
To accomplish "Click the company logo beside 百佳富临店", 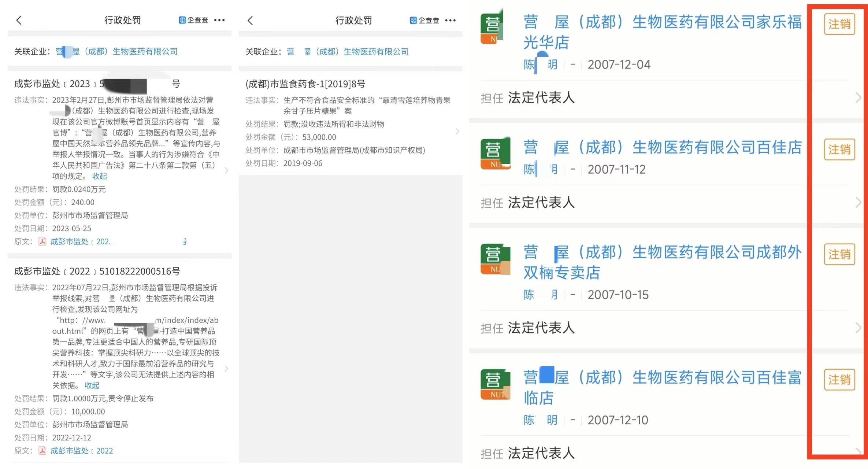I will click(495, 384).
